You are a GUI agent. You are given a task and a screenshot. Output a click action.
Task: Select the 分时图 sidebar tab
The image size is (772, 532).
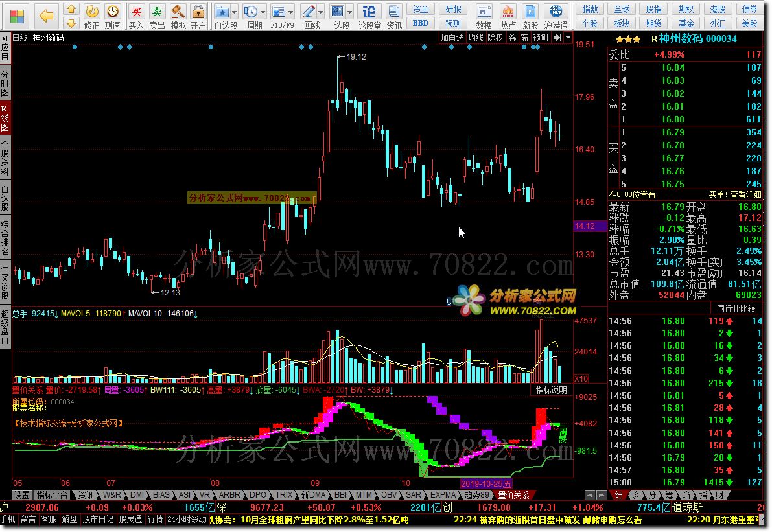(x=5, y=83)
